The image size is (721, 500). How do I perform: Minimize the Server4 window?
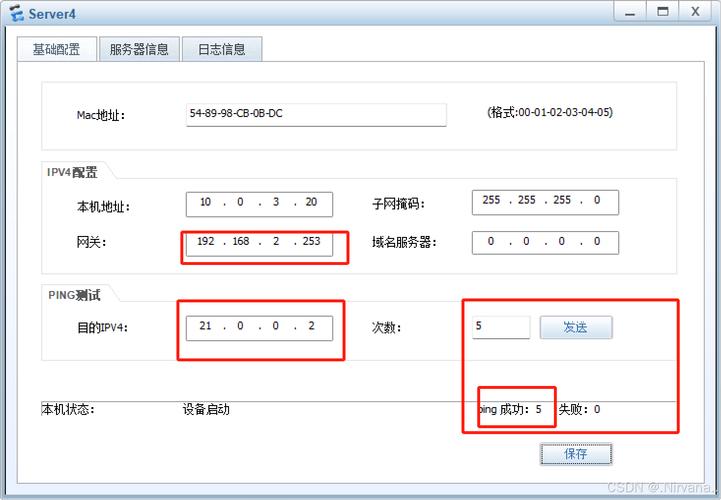pyautogui.click(x=630, y=12)
